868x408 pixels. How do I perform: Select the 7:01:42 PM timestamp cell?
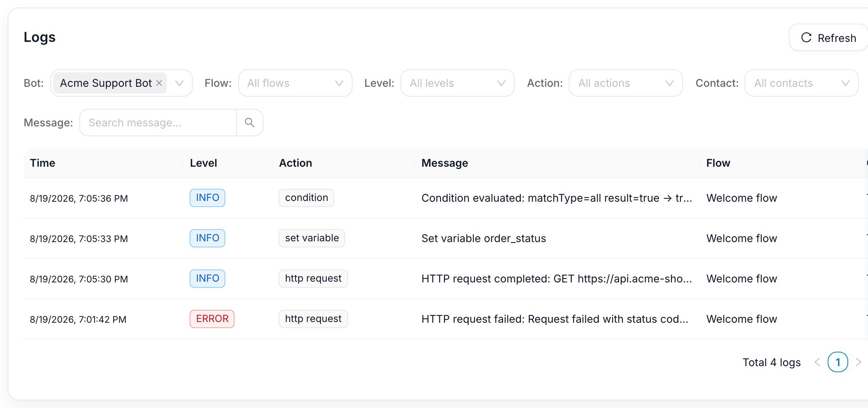78,319
